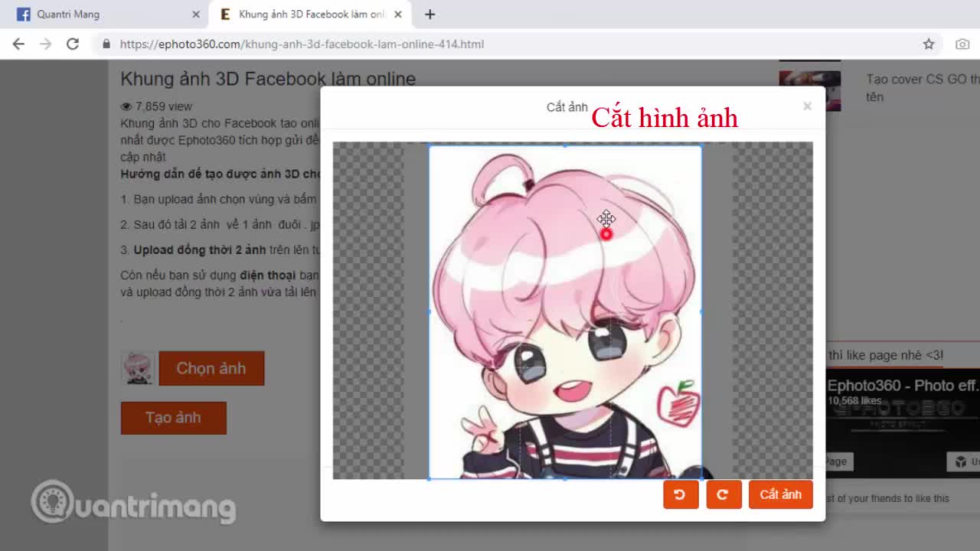Close the Khung ảnh 3D tab
The image size is (980, 551).
pyautogui.click(x=397, y=14)
